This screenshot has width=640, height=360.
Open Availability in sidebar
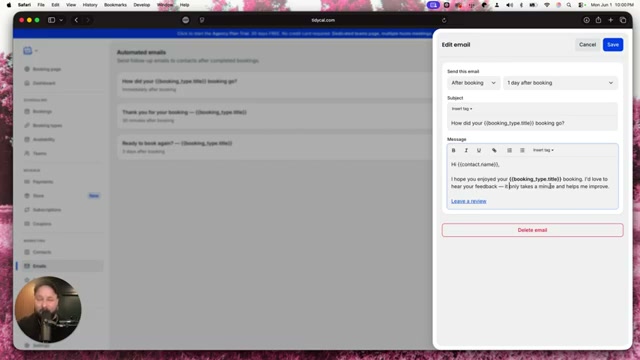[x=62, y=139]
